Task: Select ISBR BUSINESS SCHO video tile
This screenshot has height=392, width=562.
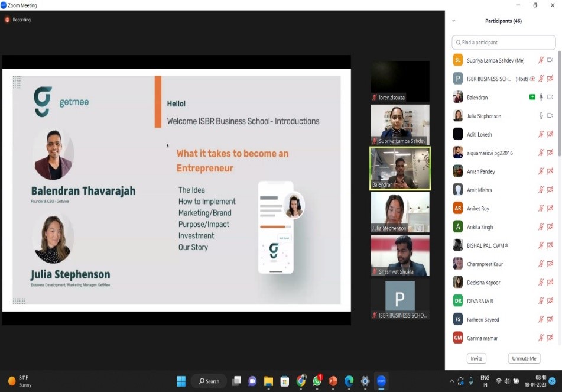Action: pyautogui.click(x=400, y=300)
